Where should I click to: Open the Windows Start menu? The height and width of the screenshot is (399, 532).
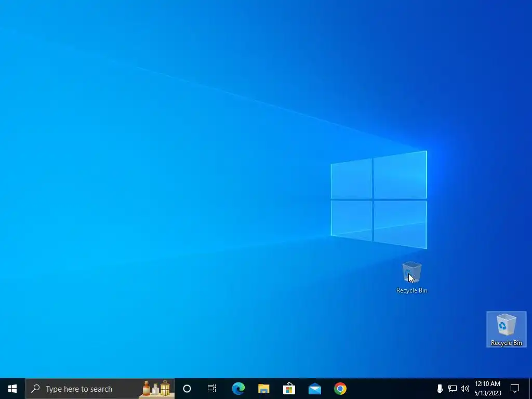[12, 389]
